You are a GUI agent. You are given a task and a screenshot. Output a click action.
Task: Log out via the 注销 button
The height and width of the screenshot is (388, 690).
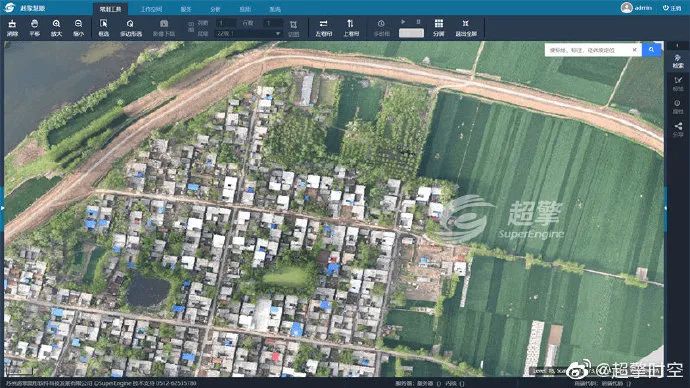point(672,8)
